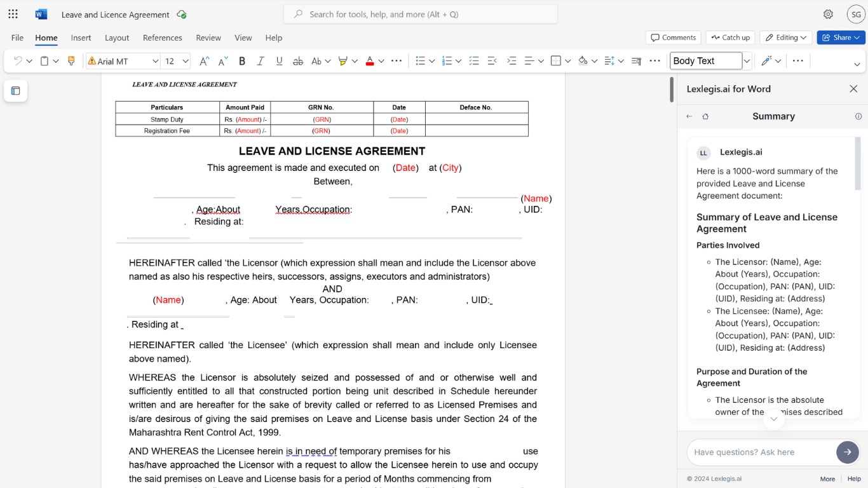This screenshot has width=868, height=488.
Task: Toggle the text direction paragraph button
Action: [637, 61]
